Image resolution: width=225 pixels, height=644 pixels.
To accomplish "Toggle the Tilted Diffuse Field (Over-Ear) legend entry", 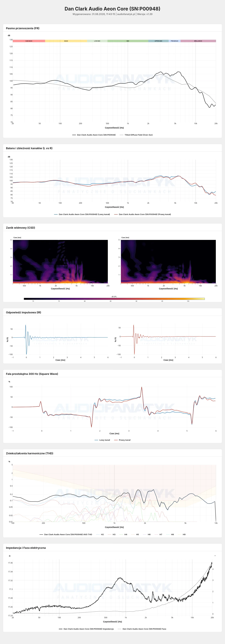I will coord(136,135).
